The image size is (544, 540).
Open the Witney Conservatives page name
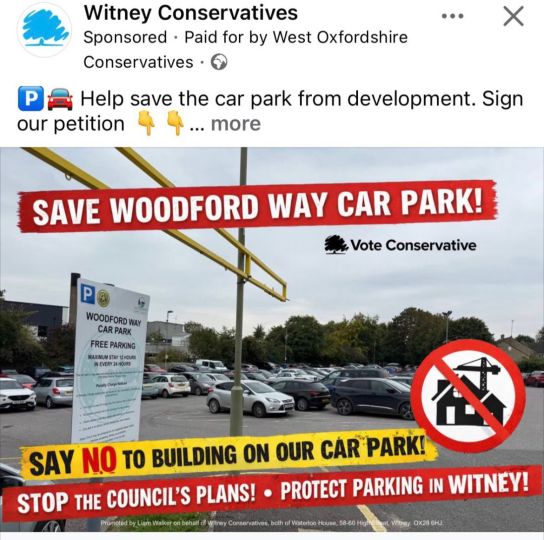(190, 13)
